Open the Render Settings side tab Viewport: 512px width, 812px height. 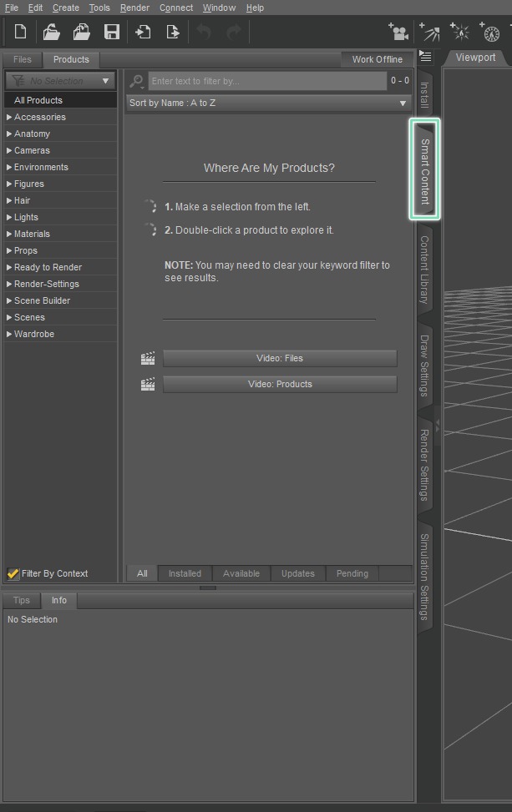coord(424,465)
